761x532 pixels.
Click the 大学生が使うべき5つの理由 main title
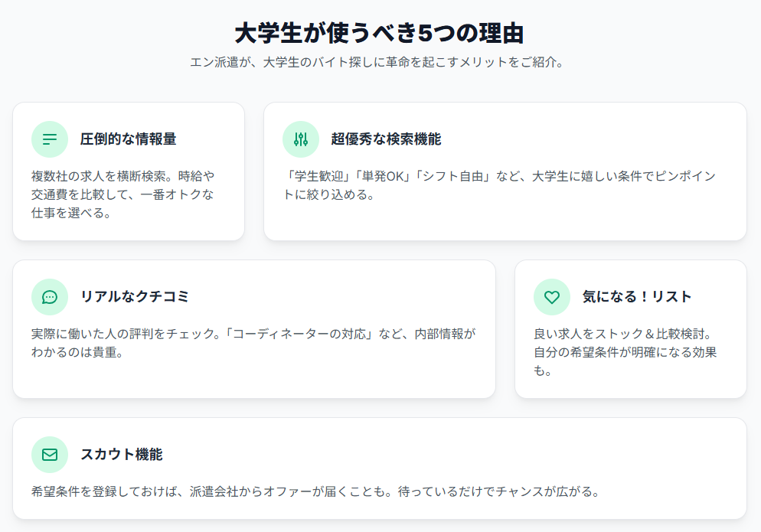(380, 34)
